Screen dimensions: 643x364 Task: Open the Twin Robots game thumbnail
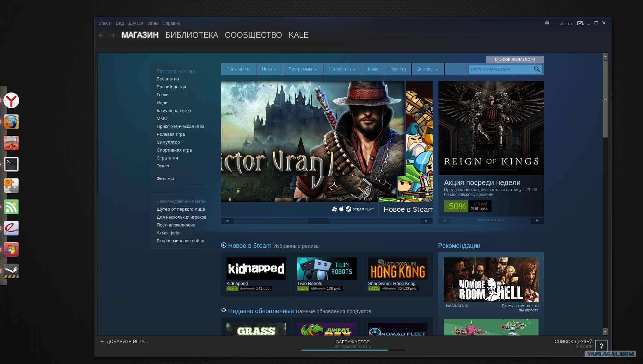point(327,268)
